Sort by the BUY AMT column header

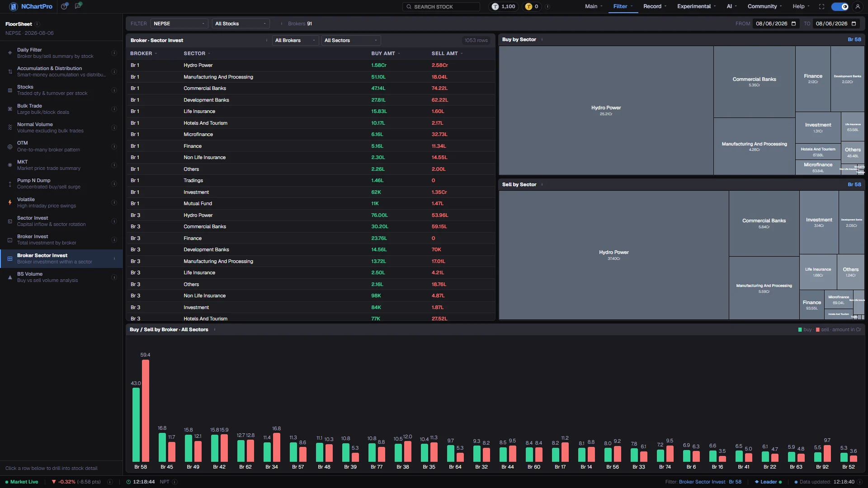386,53
